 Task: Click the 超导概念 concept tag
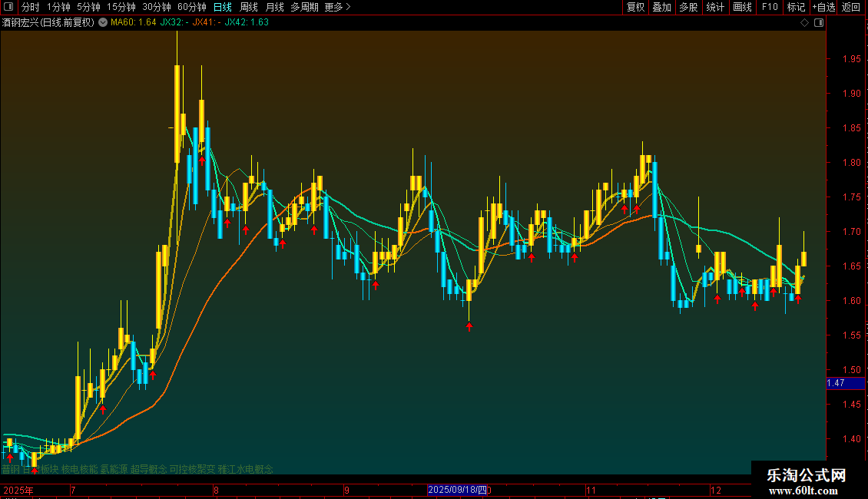coord(148,469)
